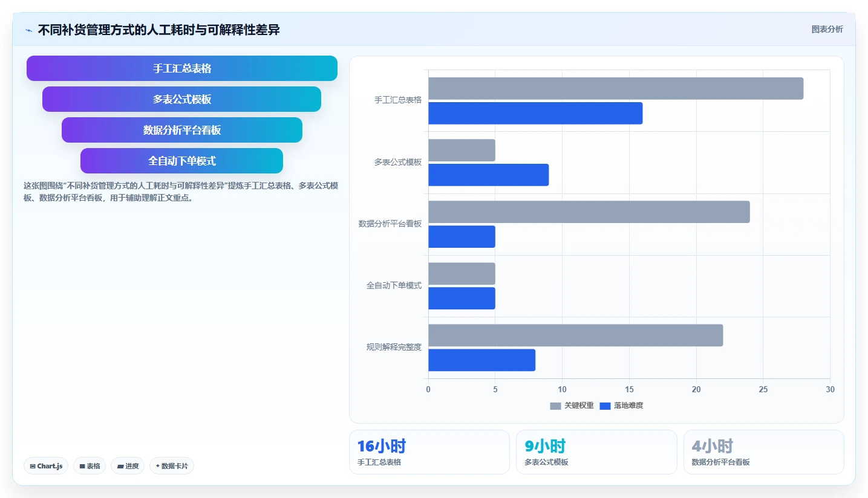Click the gray 关键权重 legend swatch
Screen dimensions: 868x498
pos(555,406)
